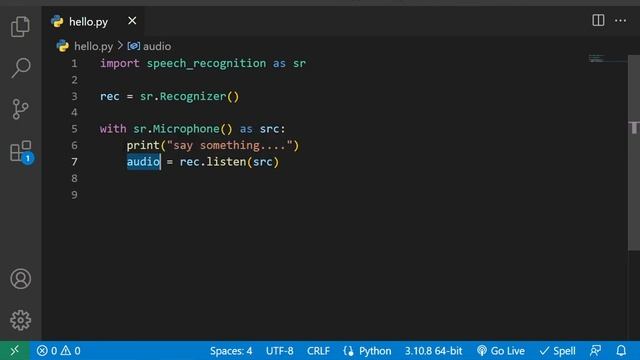The width and height of the screenshot is (640, 360).
Task: Open the Manage gear menu
Action: [20, 320]
